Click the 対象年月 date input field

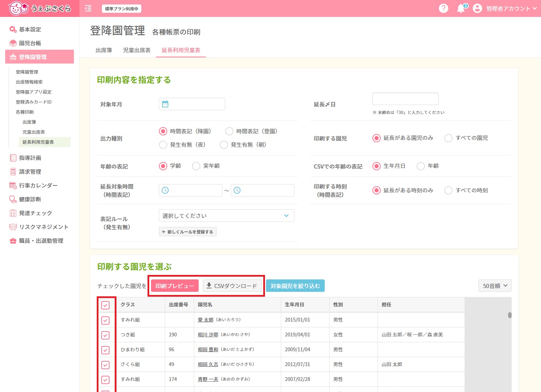192,104
